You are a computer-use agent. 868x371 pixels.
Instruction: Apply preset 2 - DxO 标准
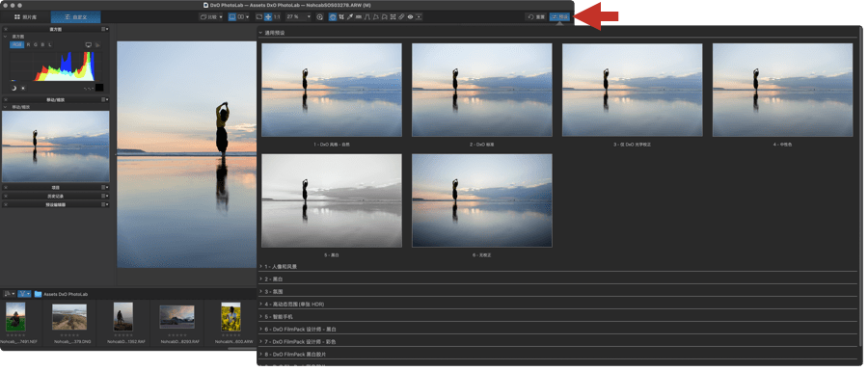tap(481, 90)
